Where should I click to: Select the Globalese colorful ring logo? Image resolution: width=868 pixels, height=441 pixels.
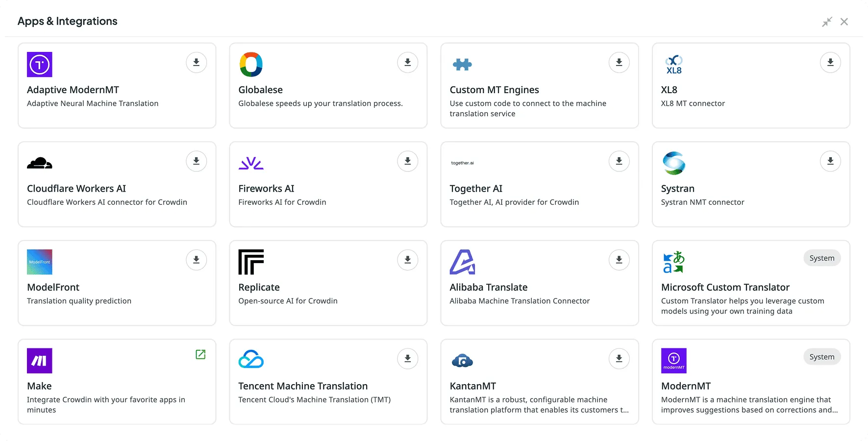[251, 64]
